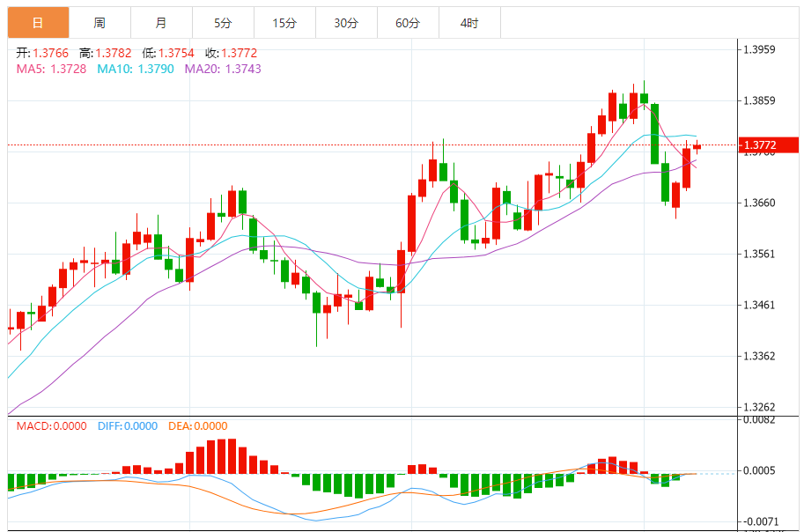Screen dimensions: 804x532
Task: Click the MA10: 1.3790 label
Action: pyautogui.click(x=136, y=69)
